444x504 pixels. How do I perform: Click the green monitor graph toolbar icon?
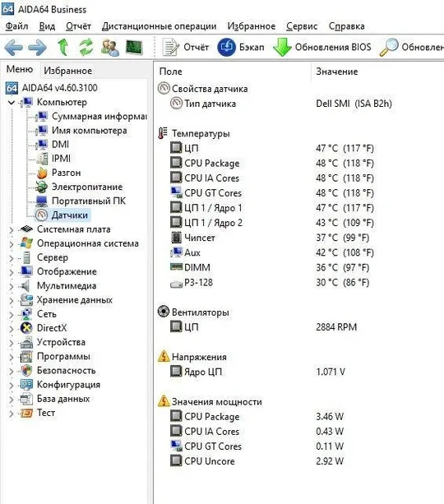134,47
